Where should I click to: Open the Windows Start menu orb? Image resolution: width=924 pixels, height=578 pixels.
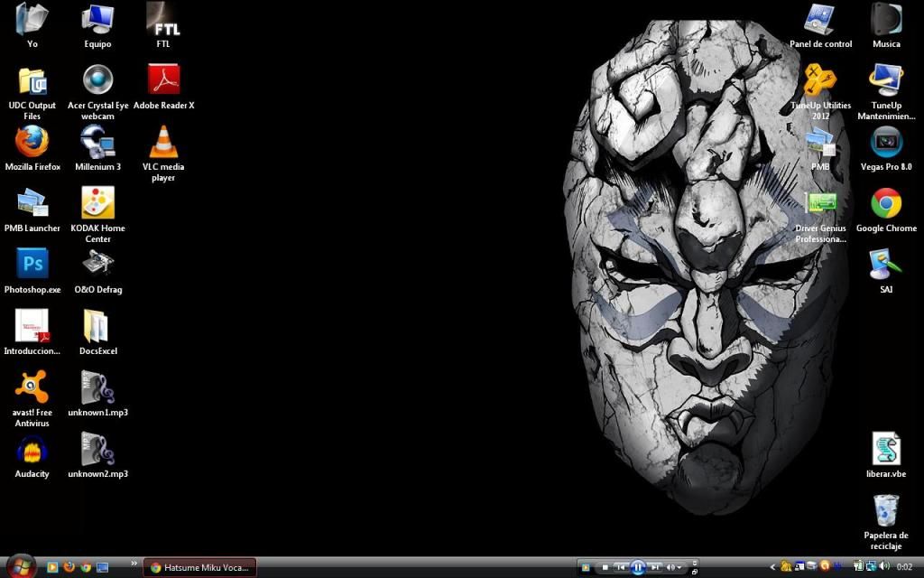coord(22,567)
